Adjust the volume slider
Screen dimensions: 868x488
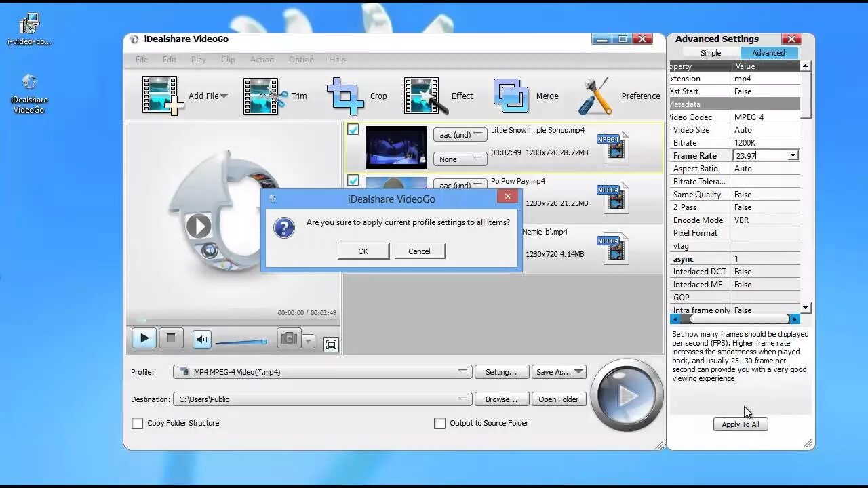point(241,342)
